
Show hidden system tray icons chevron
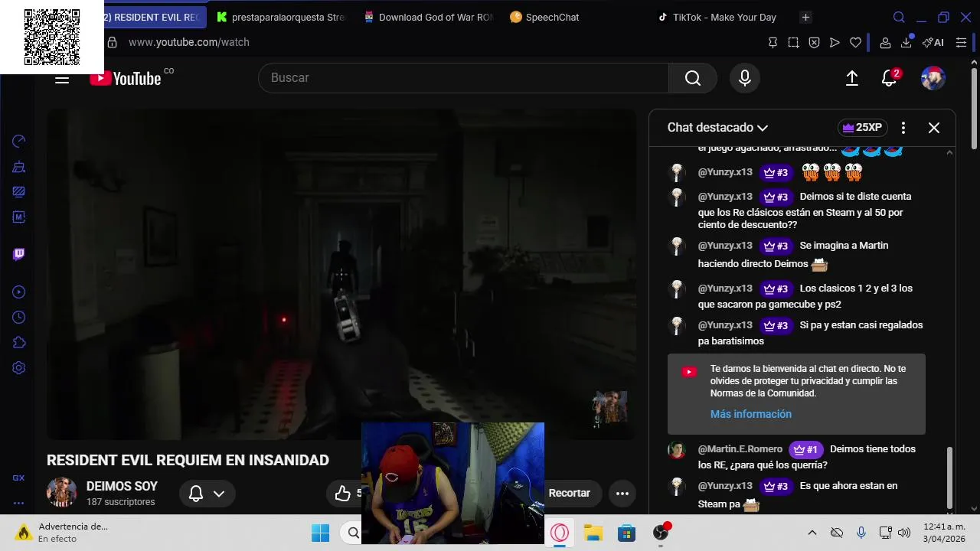coord(812,533)
